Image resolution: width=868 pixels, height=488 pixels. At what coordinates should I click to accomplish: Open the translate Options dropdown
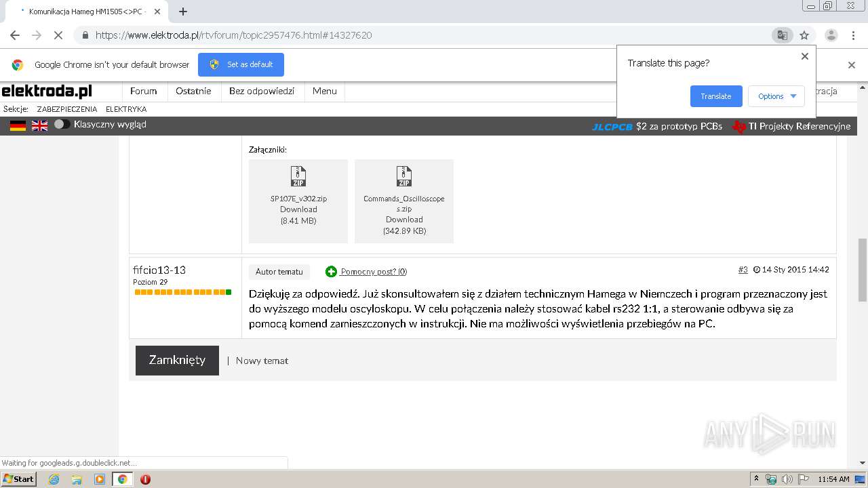coord(776,96)
